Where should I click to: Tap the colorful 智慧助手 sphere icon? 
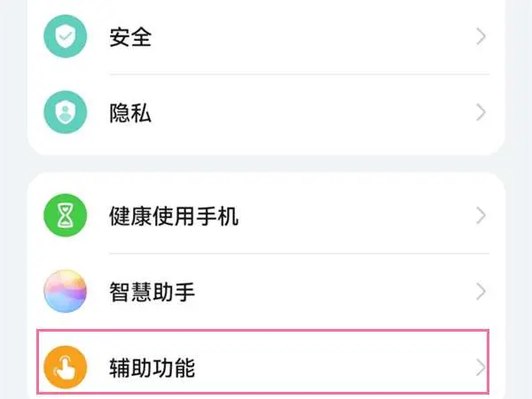[x=65, y=291]
